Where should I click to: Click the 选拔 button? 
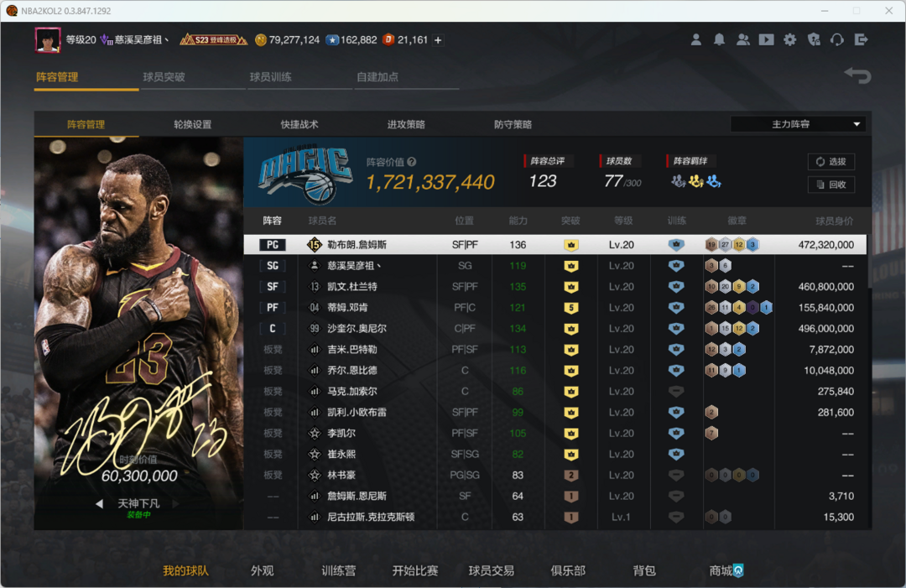coord(831,162)
